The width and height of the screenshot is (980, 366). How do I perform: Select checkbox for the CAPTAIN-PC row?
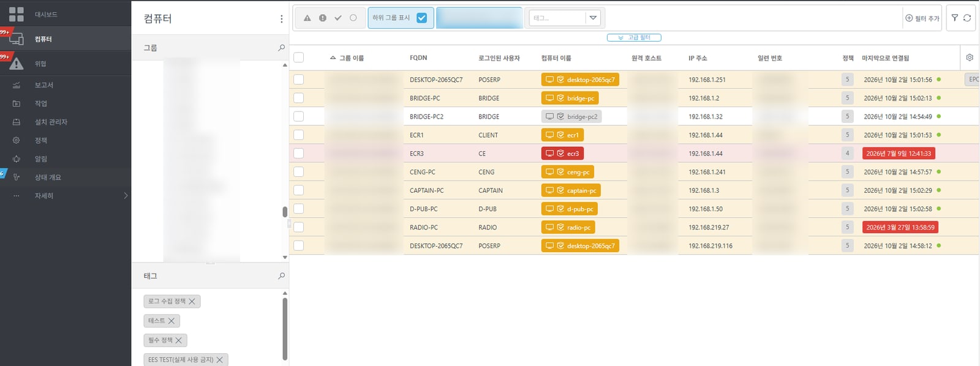(x=299, y=190)
